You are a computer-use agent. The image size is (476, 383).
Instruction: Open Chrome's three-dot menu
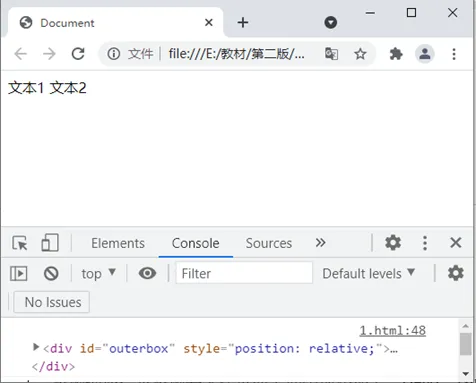(x=454, y=54)
